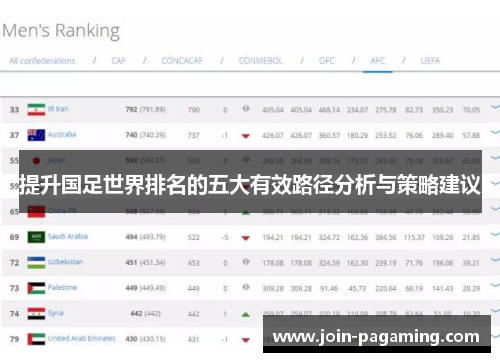Click the Saudi Arabia flag icon
The width and height of the screenshot is (500, 362).
click(36, 237)
